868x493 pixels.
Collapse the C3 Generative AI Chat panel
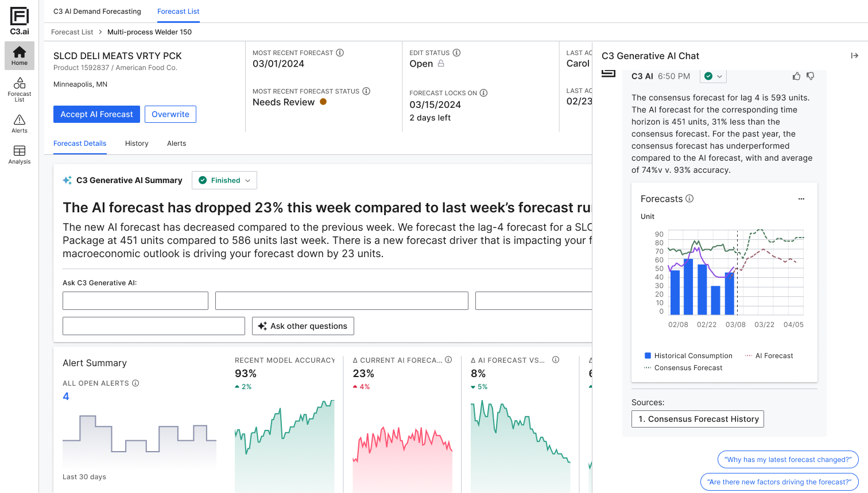(x=854, y=56)
